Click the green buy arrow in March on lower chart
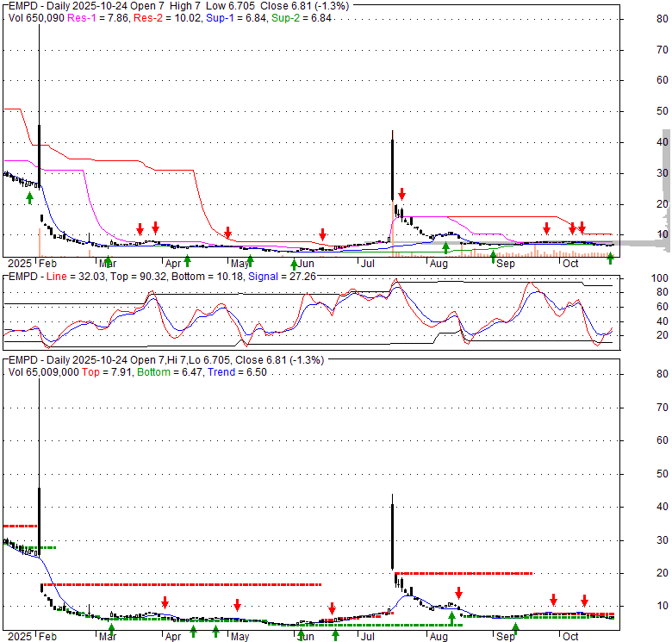This screenshot has height=642, width=672. (111, 630)
